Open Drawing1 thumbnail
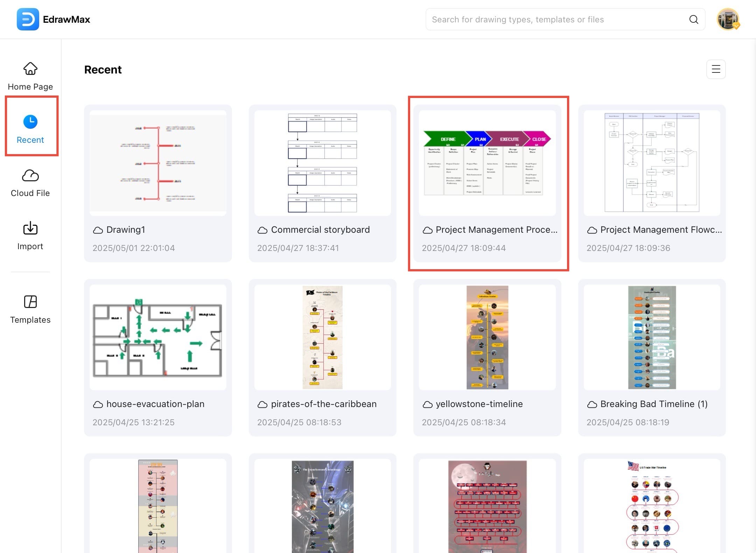 point(158,163)
